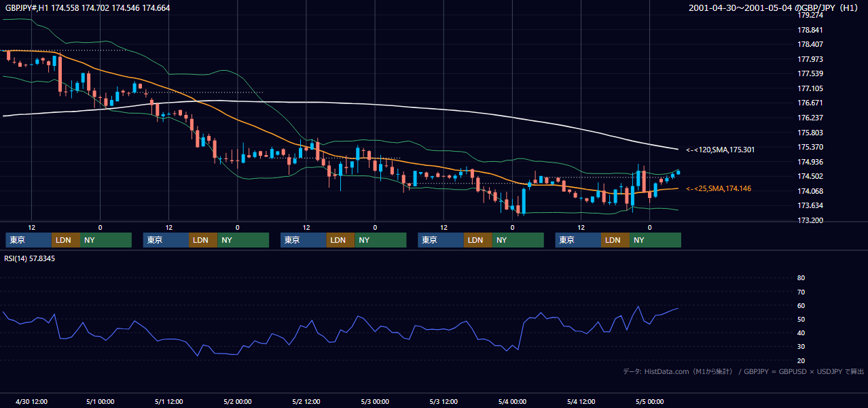
Task: Click the 4/30 12:00 time label
Action: (31, 401)
